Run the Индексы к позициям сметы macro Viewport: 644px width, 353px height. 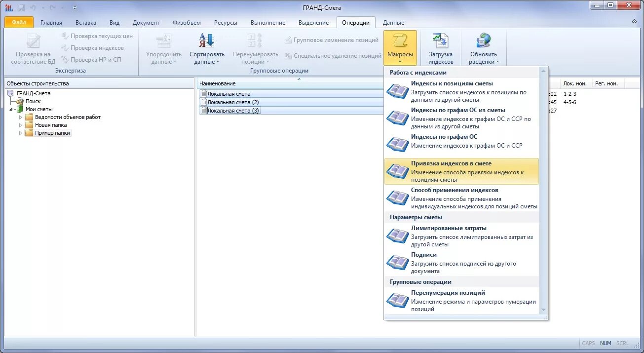pos(461,91)
